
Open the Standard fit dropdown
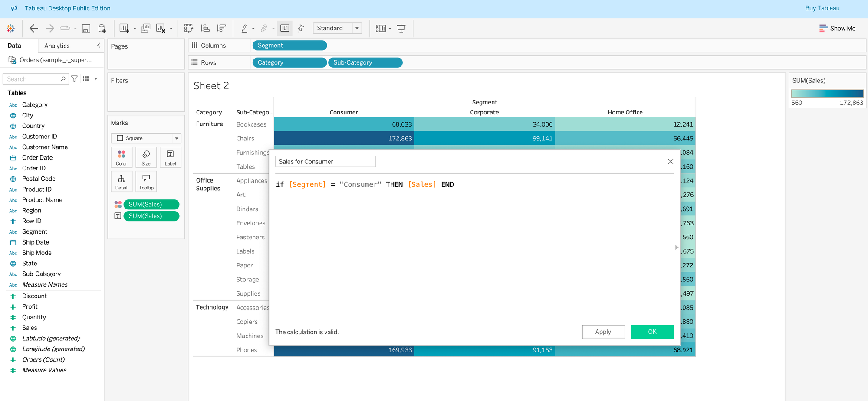click(x=337, y=28)
